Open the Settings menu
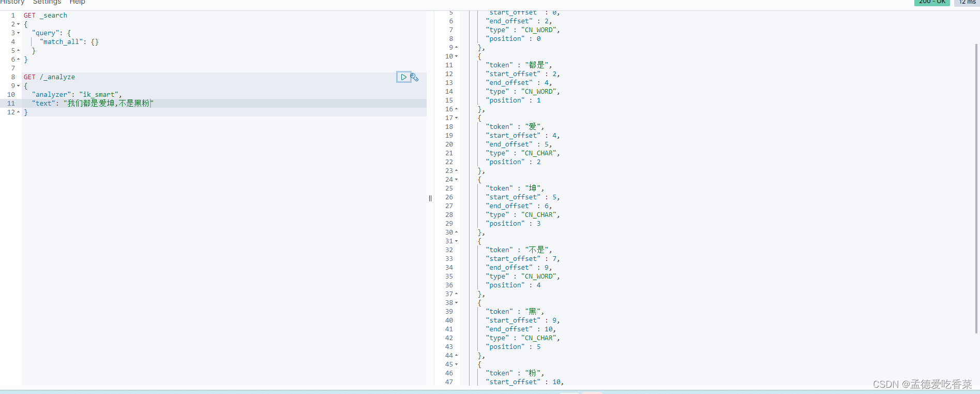Viewport: 980px width, 394px height. [x=47, y=2]
